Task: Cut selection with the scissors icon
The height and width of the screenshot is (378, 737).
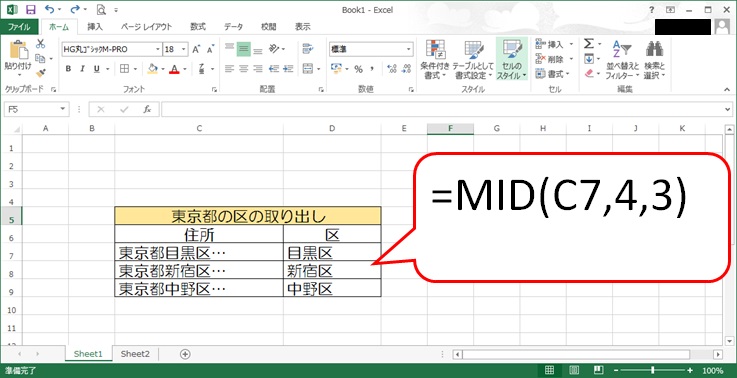Action: 41,44
